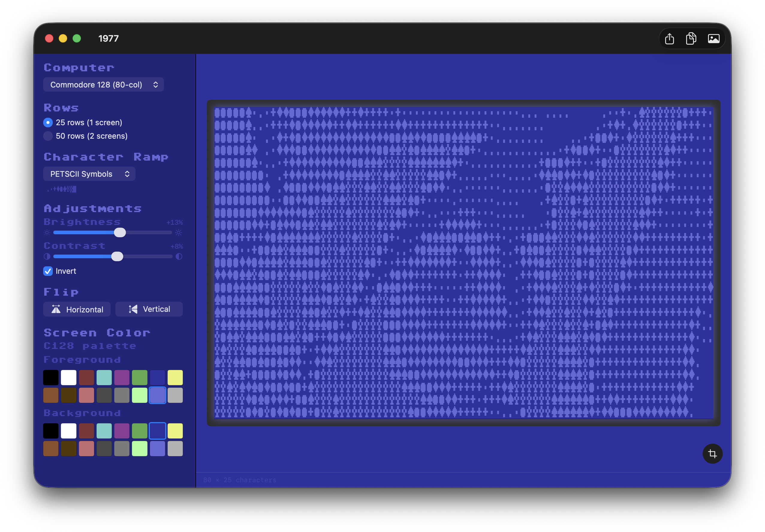Choose pink background swatch
This screenshot has height=532, width=765.
tap(86, 448)
